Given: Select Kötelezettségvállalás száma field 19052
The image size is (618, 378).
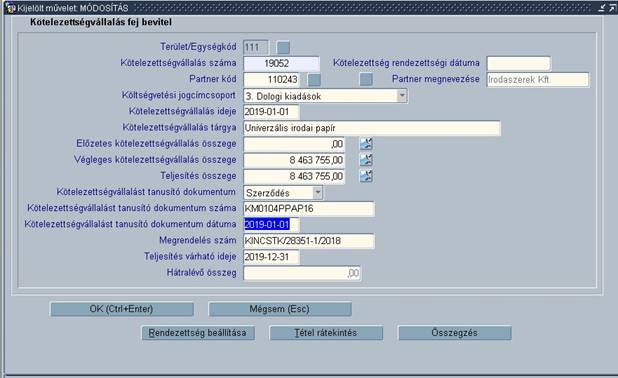Looking at the screenshot, I should (x=281, y=63).
